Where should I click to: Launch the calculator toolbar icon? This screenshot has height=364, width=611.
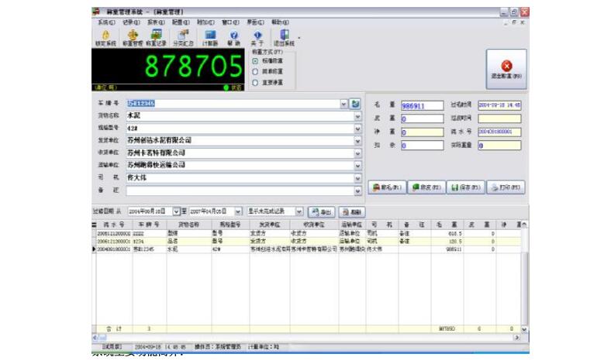pyautogui.click(x=210, y=38)
